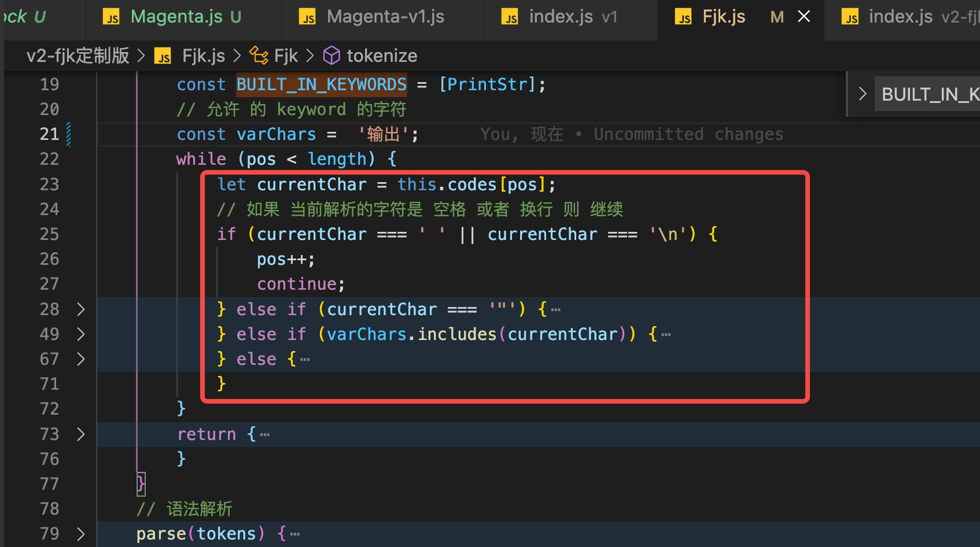Image resolution: width=980 pixels, height=547 pixels.
Task: Expand the folded code at line 28
Action: click(x=81, y=309)
